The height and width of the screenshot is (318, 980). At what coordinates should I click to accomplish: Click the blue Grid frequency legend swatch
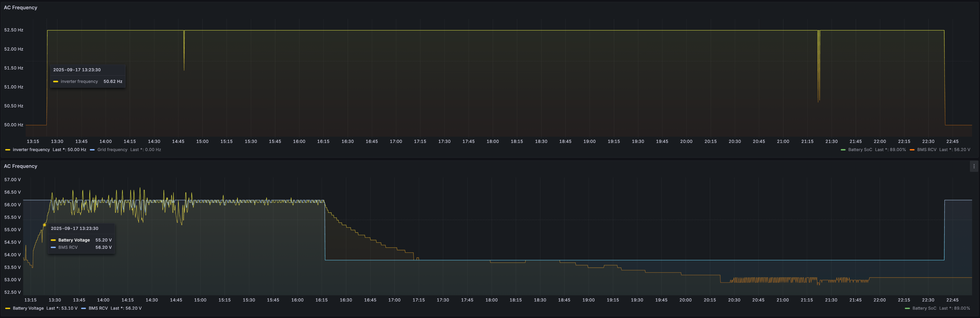click(x=93, y=150)
